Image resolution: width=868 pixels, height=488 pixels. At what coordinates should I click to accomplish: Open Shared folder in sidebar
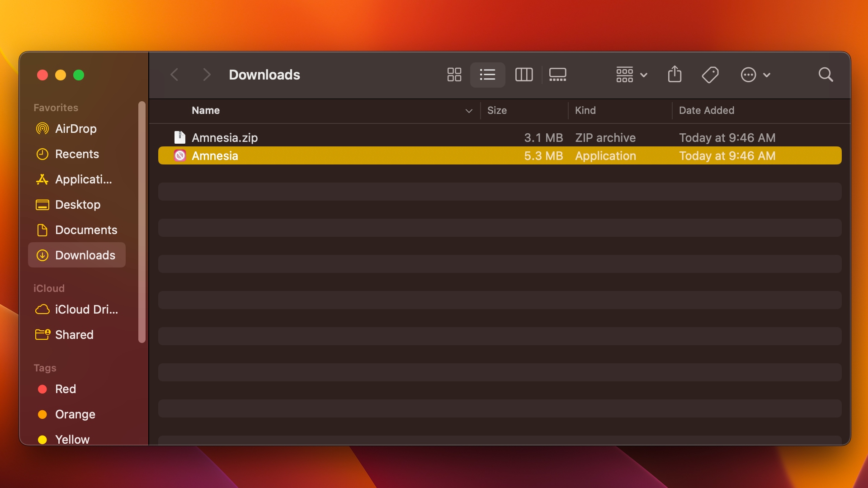[x=77, y=335]
